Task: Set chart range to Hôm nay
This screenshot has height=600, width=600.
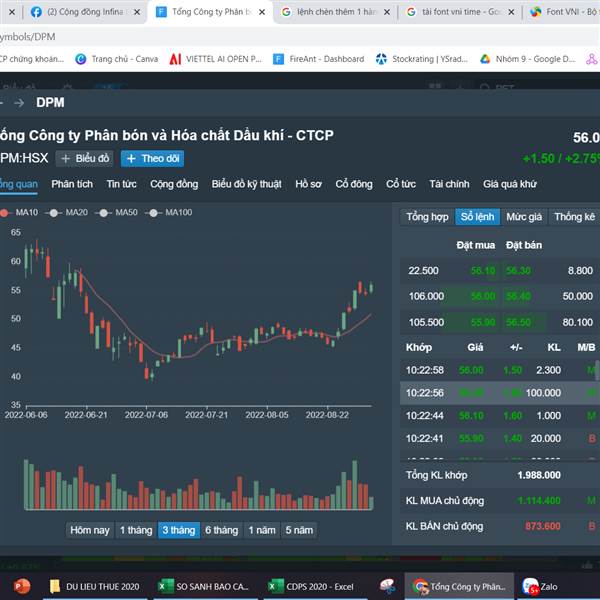Action: point(90,530)
